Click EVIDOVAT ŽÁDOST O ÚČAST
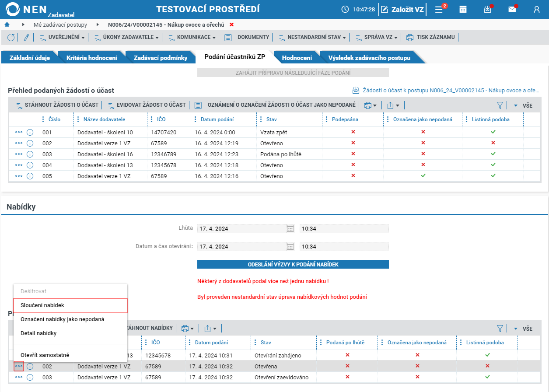The height and width of the screenshot is (392, 549). click(x=147, y=105)
